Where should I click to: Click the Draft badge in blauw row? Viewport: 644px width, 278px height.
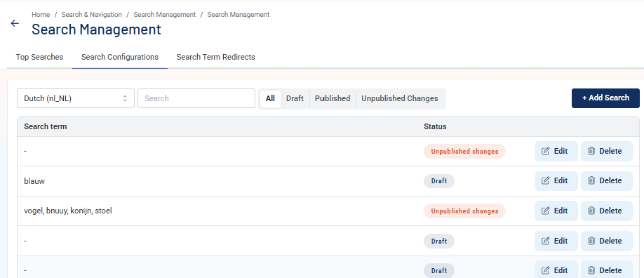[439, 181]
